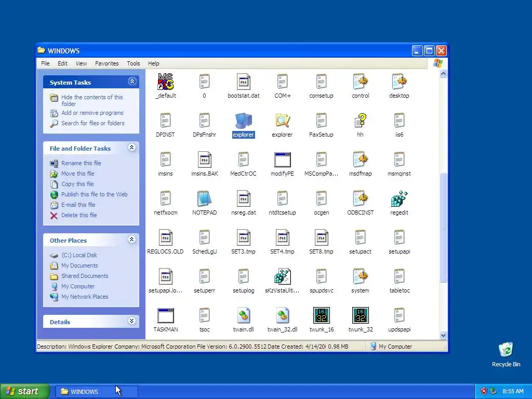This screenshot has height=399, width=532.
Task: Select the control settings file icon
Action: pyautogui.click(x=361, y=82)
